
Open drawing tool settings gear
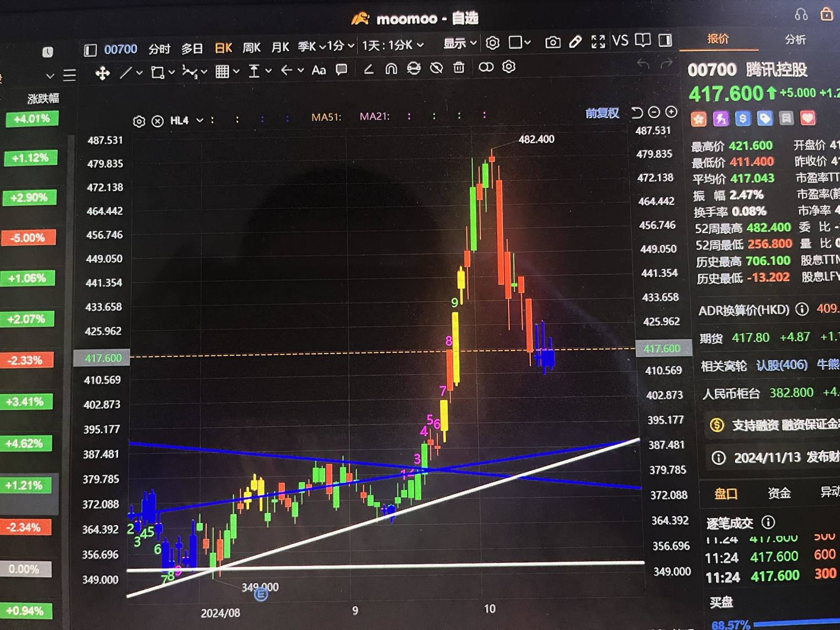coord(509,67)
